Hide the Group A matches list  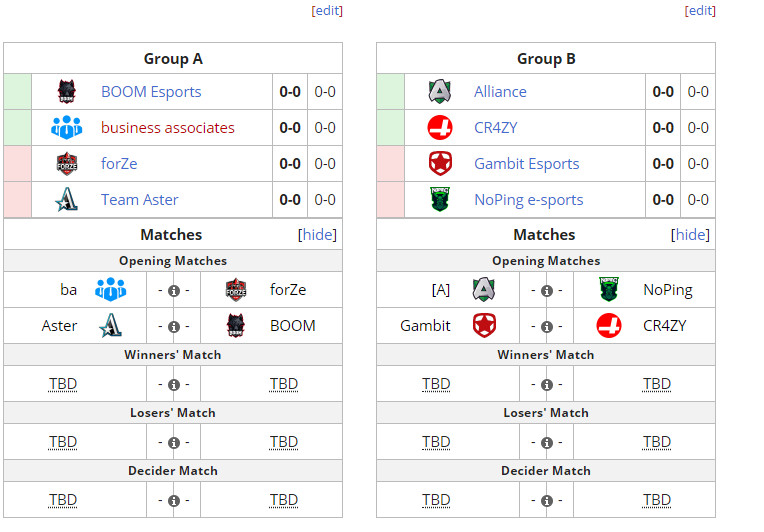point(317,235)
